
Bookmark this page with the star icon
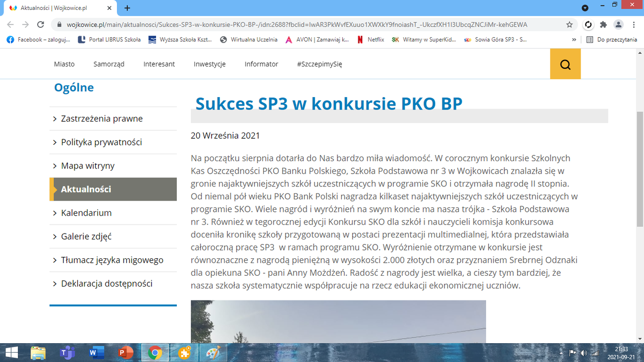click(570, 24)
